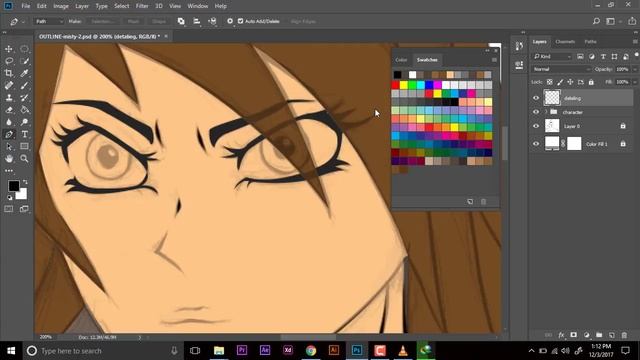Hide the detailing layer
Viewport: 640px width, 360px height.
[x=536, y=98]
